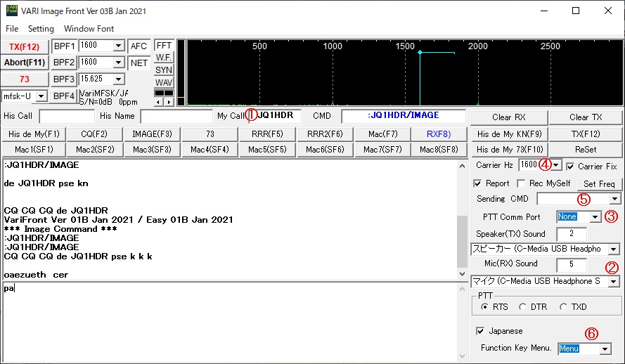Switch display to W.F. waterfall mode
This screenshot has height=364, width=625.
(164, 58)
